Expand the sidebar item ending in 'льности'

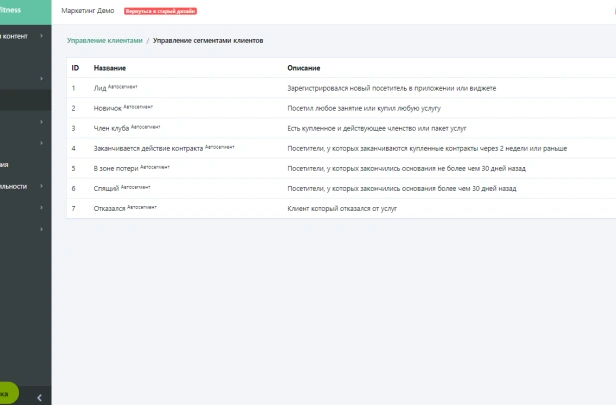tap(20, 186)
